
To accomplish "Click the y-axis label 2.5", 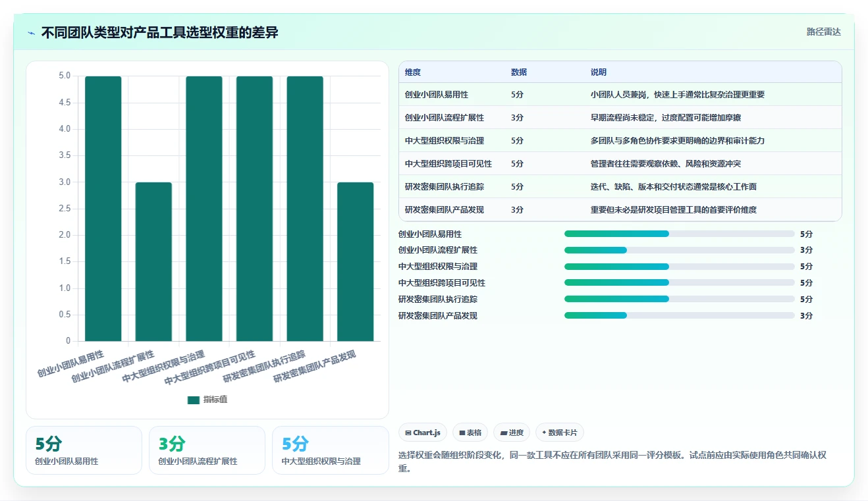I will coord(65,209).
